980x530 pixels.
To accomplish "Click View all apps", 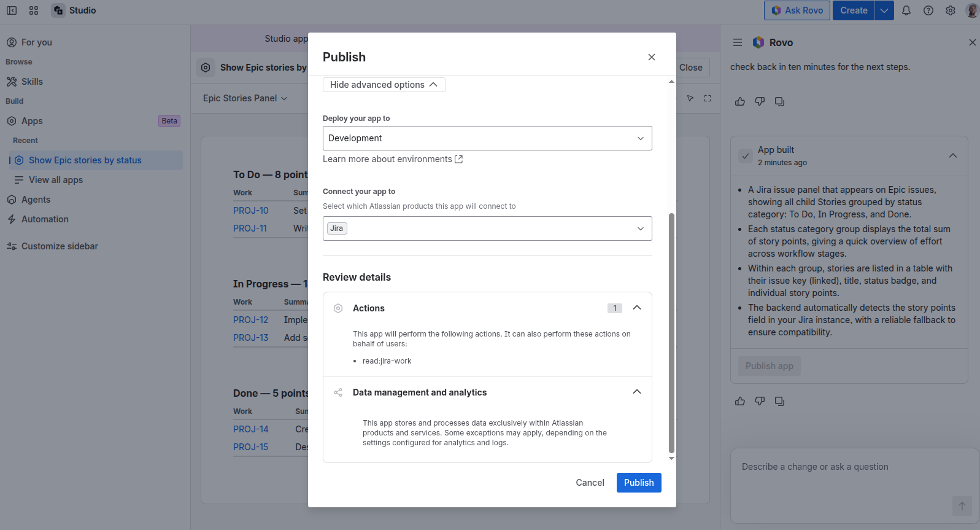I will pyautogui.click(x=95, y=180).
